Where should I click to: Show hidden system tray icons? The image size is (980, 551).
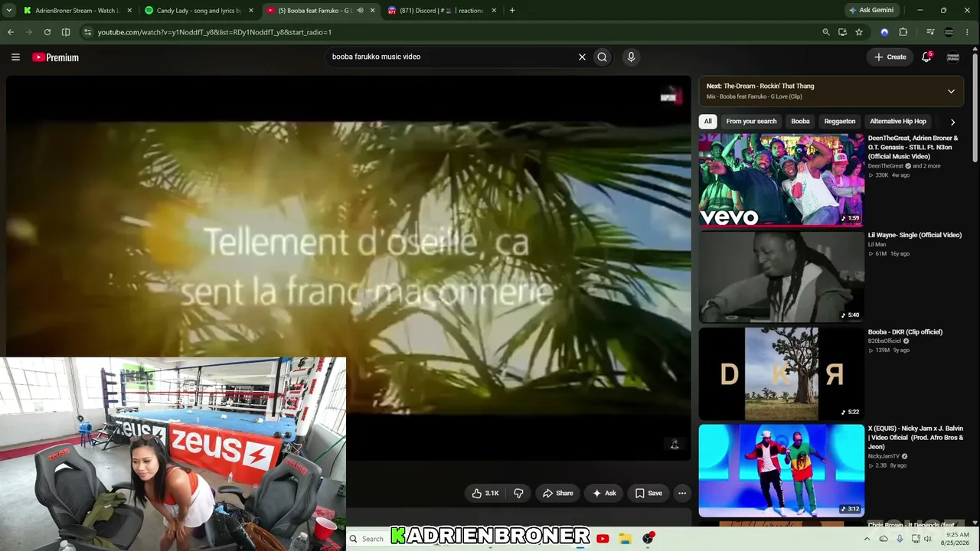(867, 539)
